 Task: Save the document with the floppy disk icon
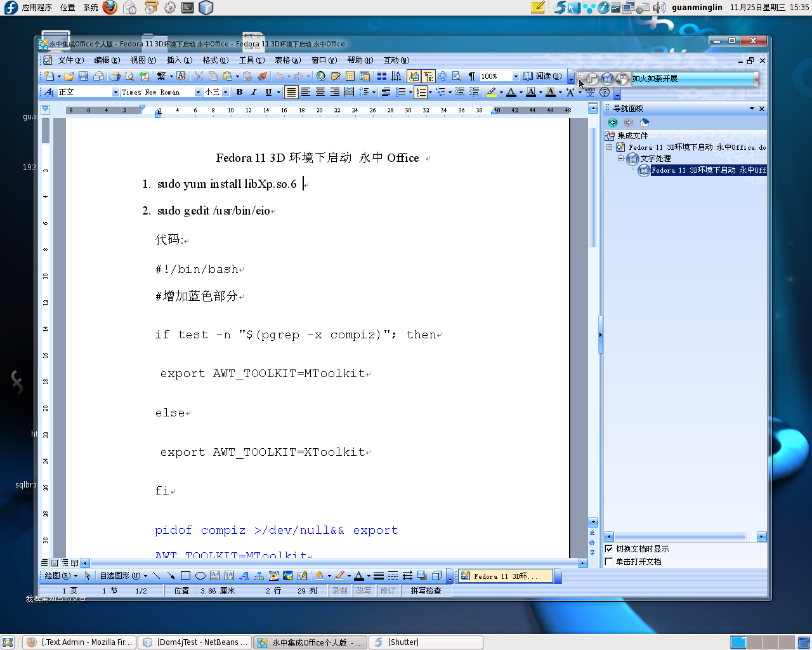[83, 76]
